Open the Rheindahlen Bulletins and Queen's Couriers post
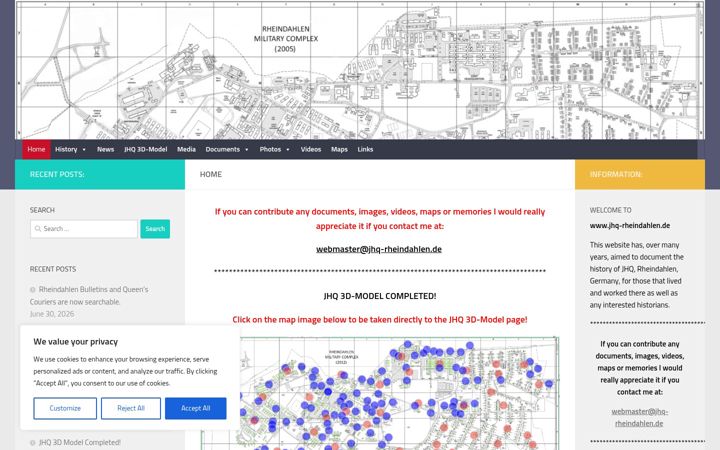The width and height of the screenshot is (720, 450). click(89, 296)
